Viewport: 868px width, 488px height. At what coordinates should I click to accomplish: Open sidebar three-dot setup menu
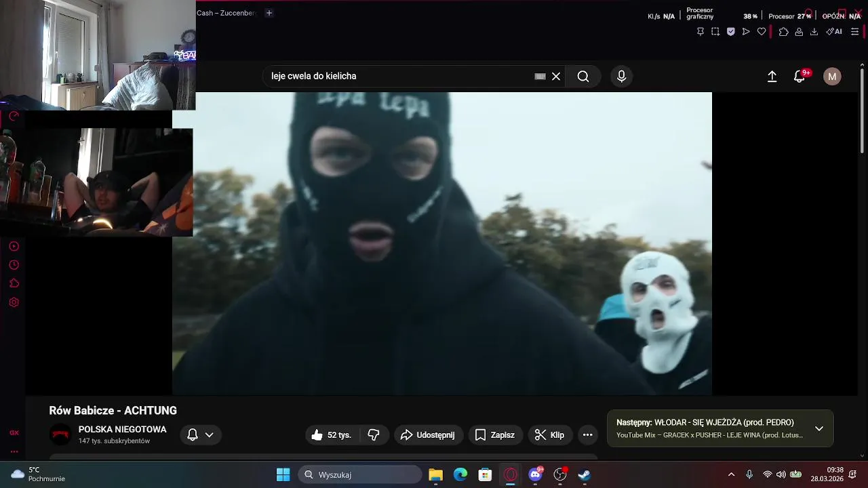click(x=14, y=451)
